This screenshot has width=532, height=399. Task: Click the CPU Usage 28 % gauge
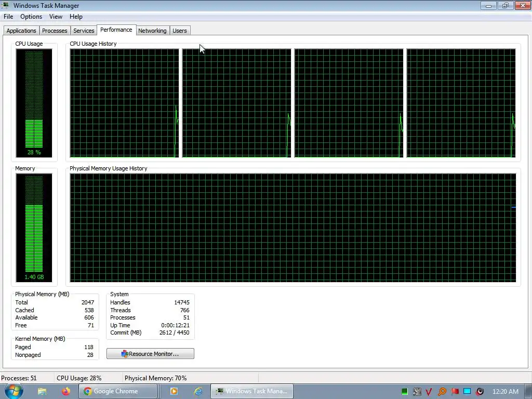coord(34,103)
